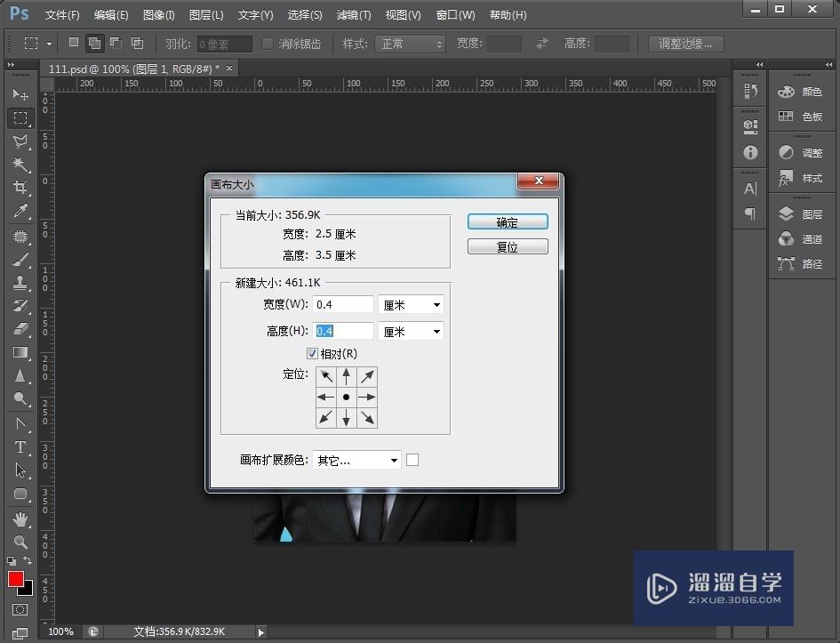Open the 通道 (Channels) panel
The height and width of the screenshot is (643, 840).
pos(800,239)
